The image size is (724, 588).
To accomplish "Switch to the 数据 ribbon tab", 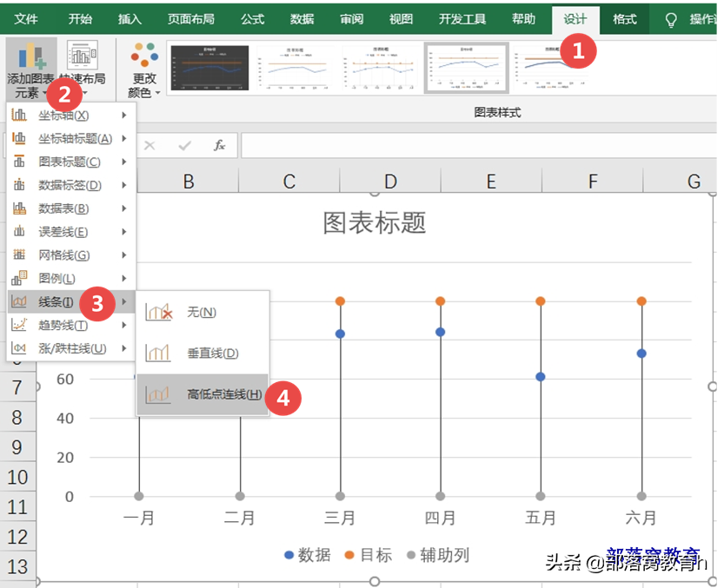I will tap(302, 19).
